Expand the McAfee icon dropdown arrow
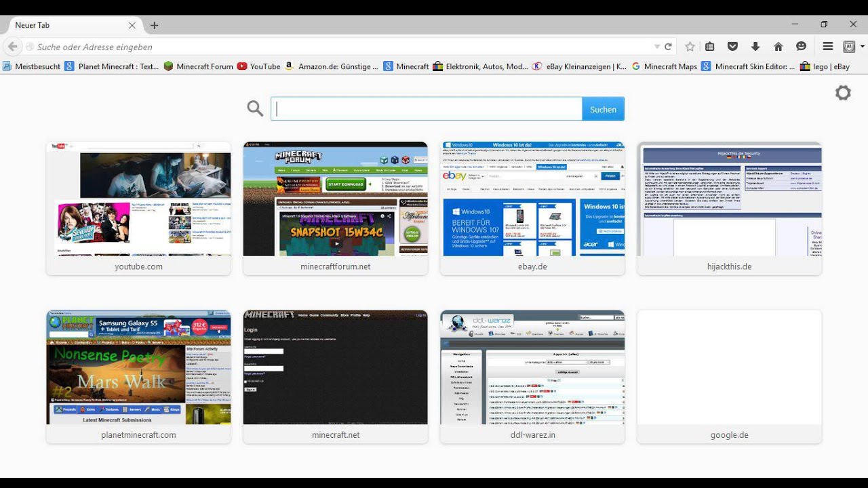Screen dimensions: 868x488 click(x=863, y=47)
